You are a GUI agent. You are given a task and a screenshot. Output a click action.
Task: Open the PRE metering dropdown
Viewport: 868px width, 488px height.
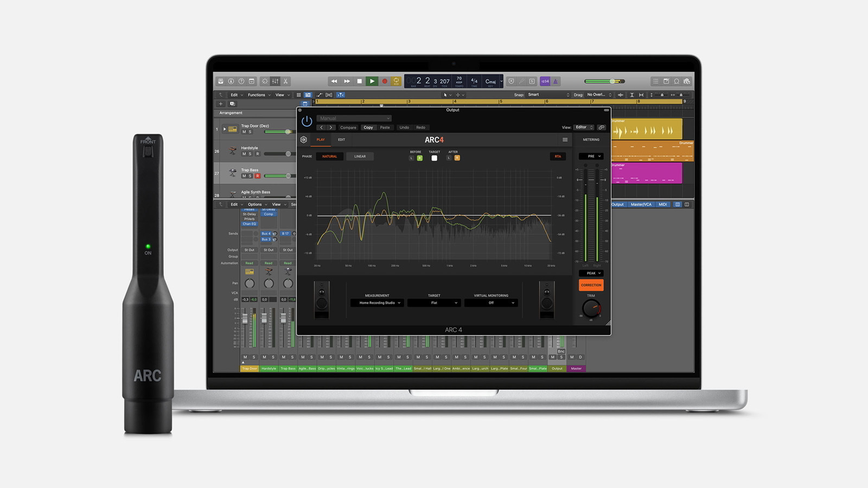tap(591, 156)
